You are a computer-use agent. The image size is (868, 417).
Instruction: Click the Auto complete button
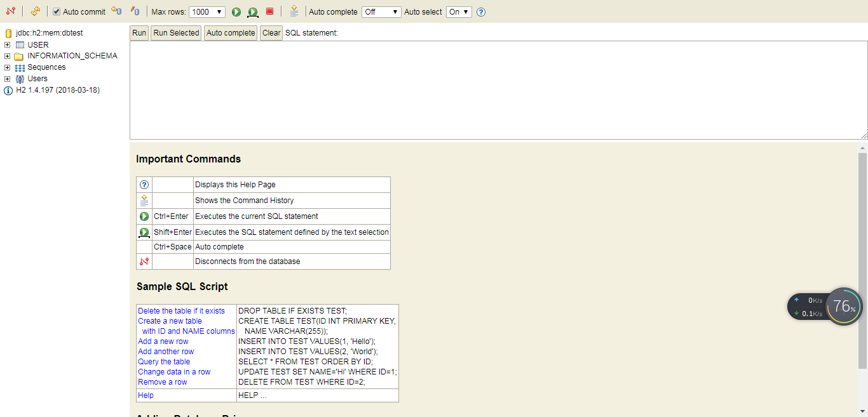(231, 33)
